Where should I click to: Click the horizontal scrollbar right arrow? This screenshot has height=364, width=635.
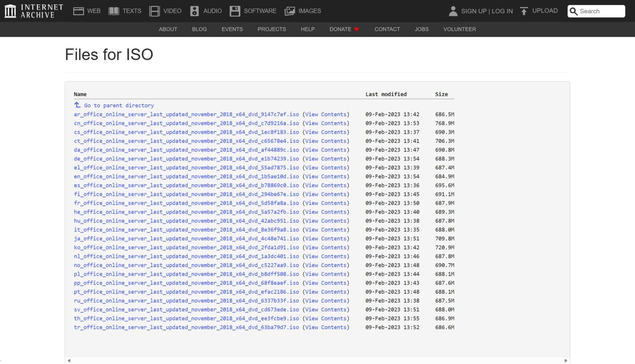pos(566,360)
